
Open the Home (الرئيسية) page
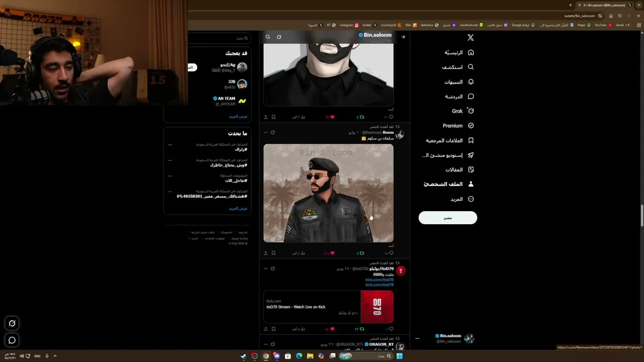click(x=459, y=52)
